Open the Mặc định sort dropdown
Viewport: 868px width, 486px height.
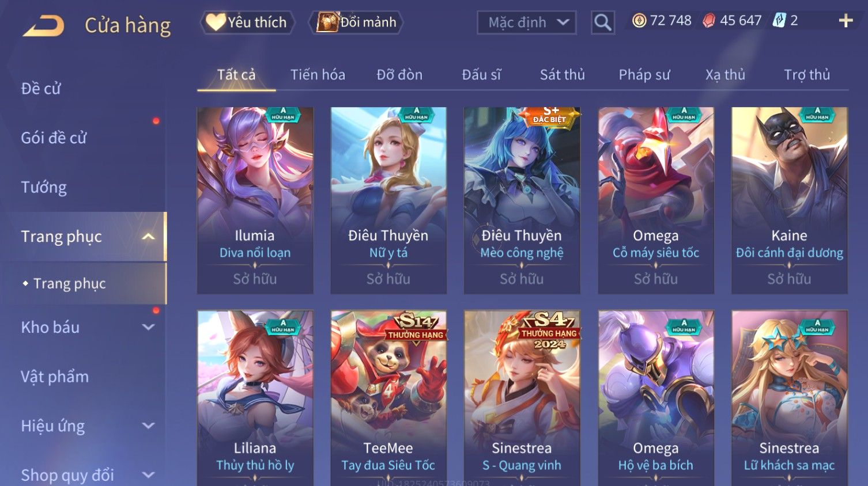coord(526,22)
